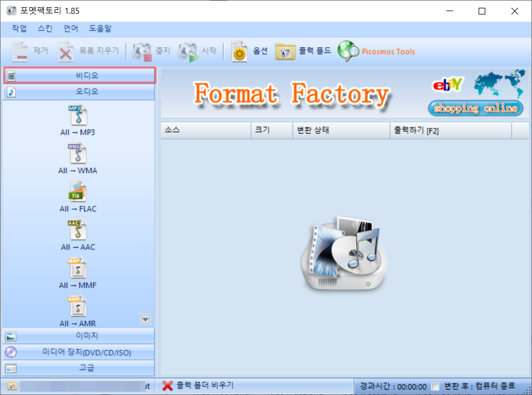Collapse the 오디오 category panel
Screen dimensions: 532x395
click(x=79, y=92)
